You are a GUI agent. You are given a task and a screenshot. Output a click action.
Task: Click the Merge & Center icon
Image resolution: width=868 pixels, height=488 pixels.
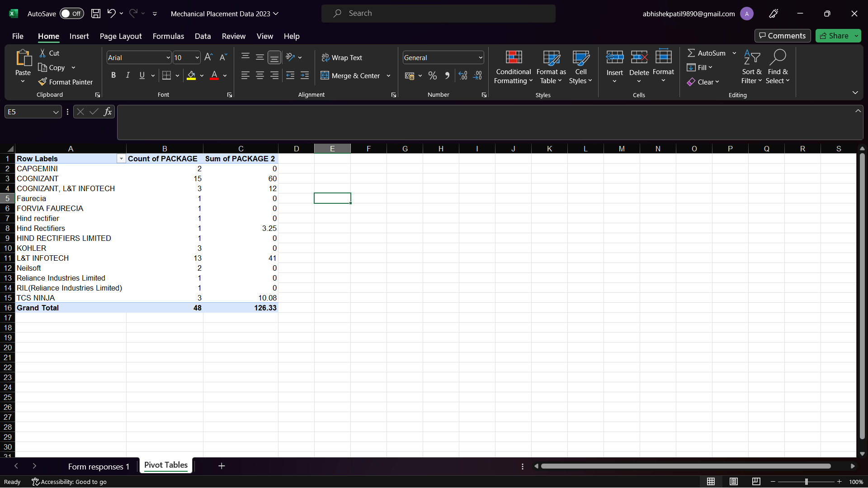coord(325,75)
